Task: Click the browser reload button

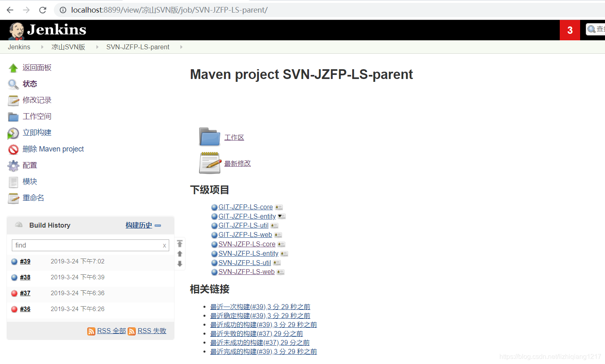Action: [x=42, y=10]
